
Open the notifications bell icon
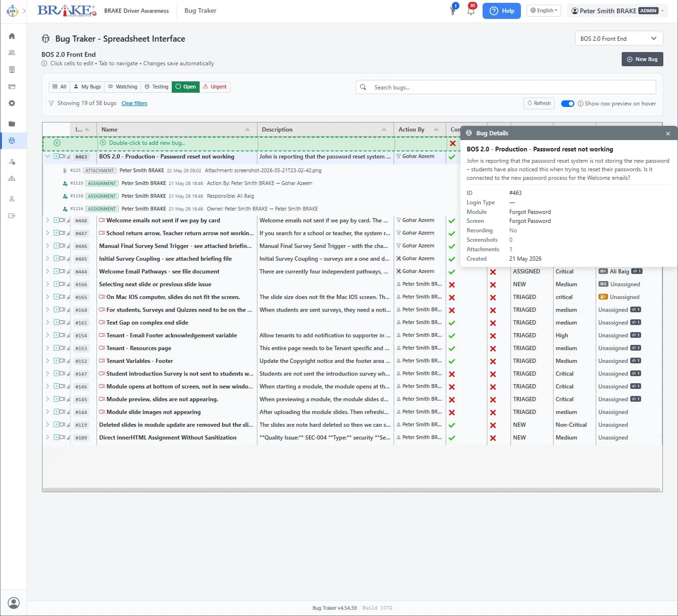point(471,10)
